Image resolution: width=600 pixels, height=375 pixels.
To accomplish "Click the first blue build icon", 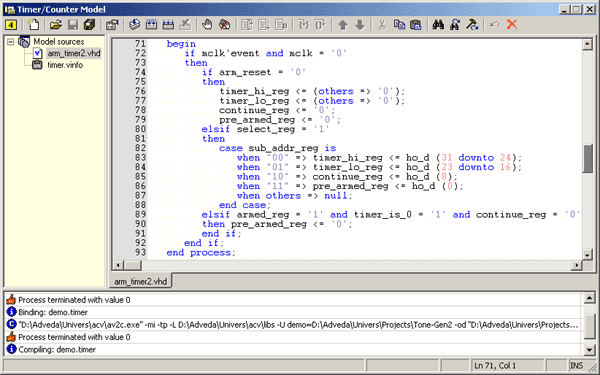I will pyautogui.click(x=151, y=25).
